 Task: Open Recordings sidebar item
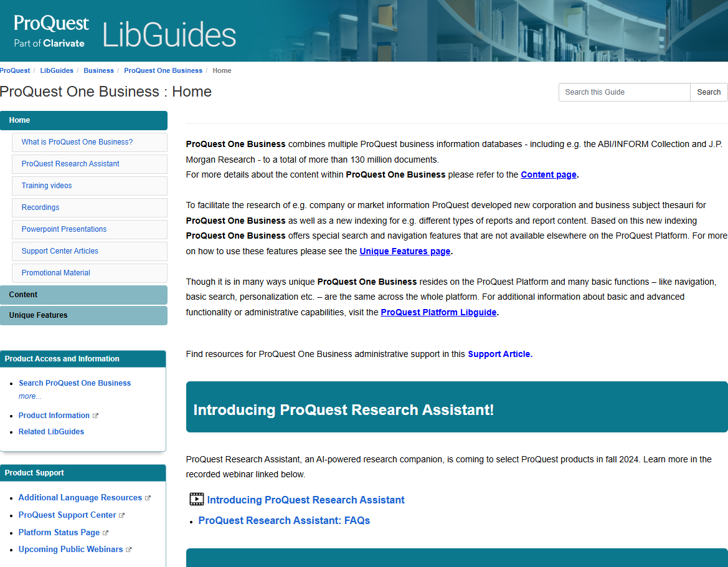click(90, 207)
